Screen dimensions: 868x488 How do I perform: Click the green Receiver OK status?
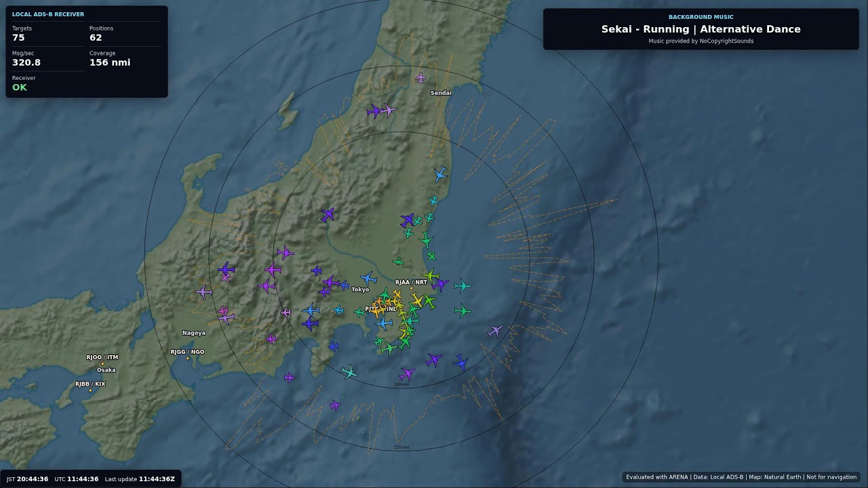click(x=20, y=87)
